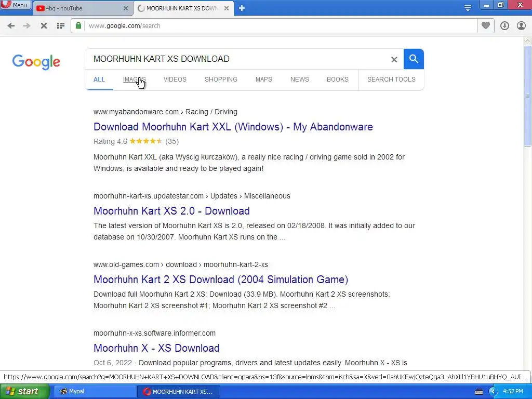The image size is (532, 399).
Task: Click the green security padlock icon
Action: point(78,25)
